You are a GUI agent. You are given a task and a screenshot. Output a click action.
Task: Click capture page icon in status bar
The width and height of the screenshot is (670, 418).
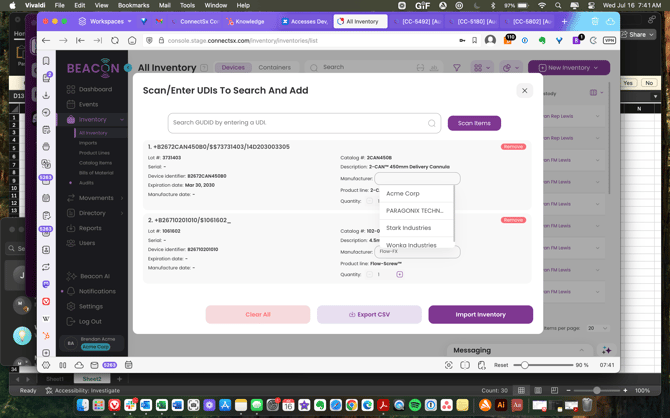448,365
